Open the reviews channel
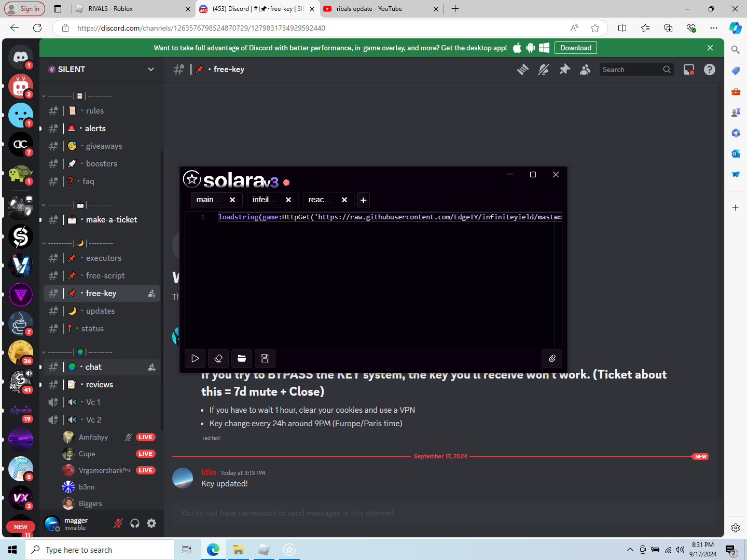Image resolution: width=747 pixels, height=560 pixels. (x=102, y=385)
